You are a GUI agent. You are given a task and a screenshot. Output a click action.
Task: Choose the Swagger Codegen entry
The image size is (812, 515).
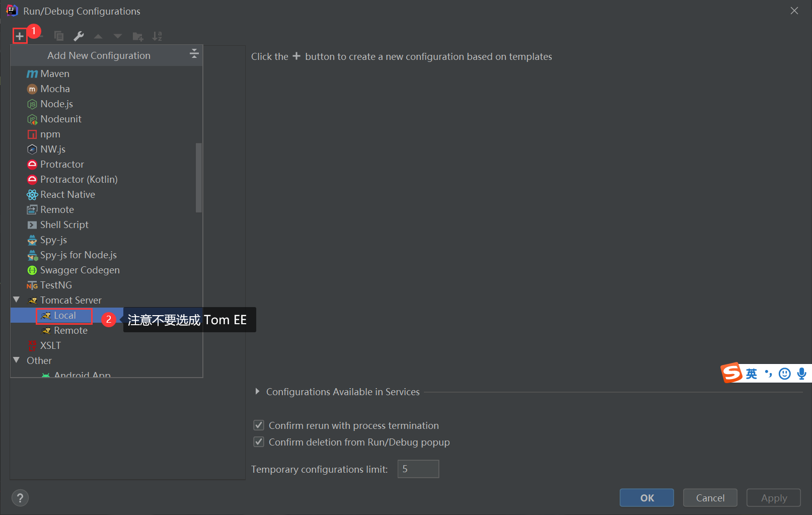tap(107, 270)
